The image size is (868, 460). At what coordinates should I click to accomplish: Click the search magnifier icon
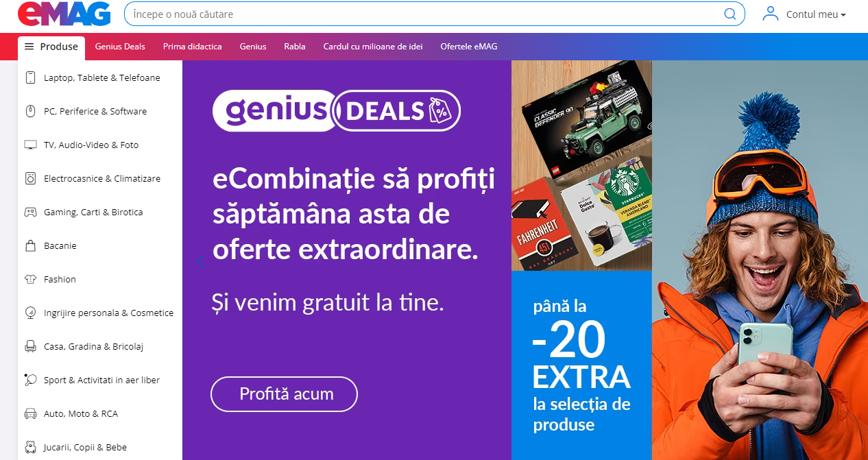[x=730, y=14]
